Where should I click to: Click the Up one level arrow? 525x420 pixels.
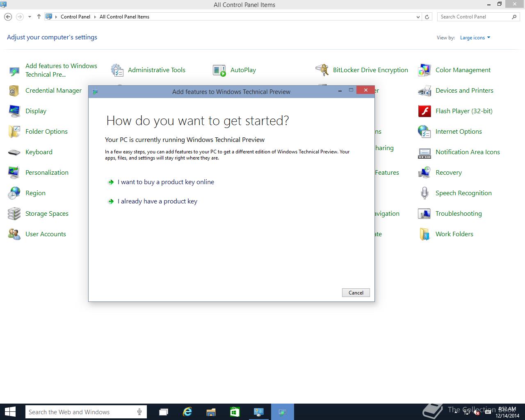pos(39,17)
